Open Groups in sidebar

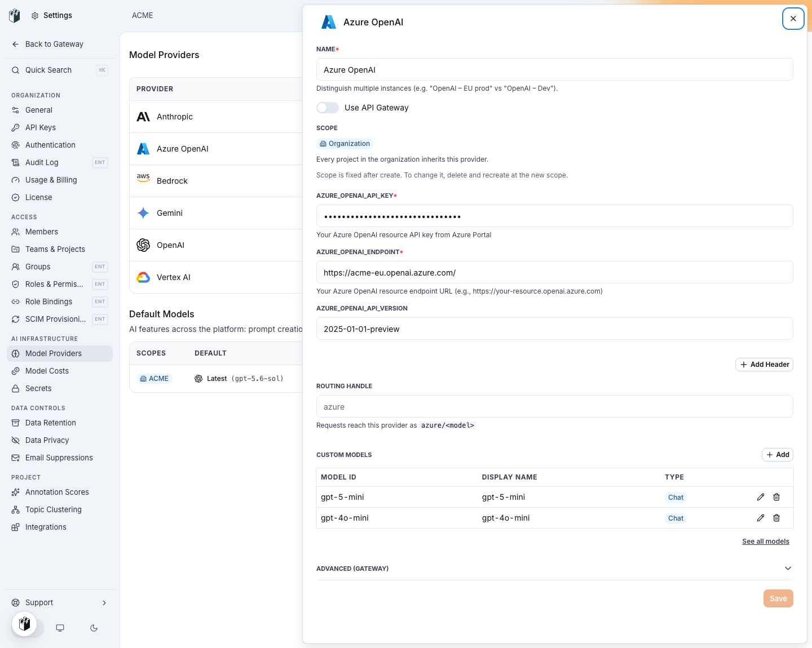point(59,267)
